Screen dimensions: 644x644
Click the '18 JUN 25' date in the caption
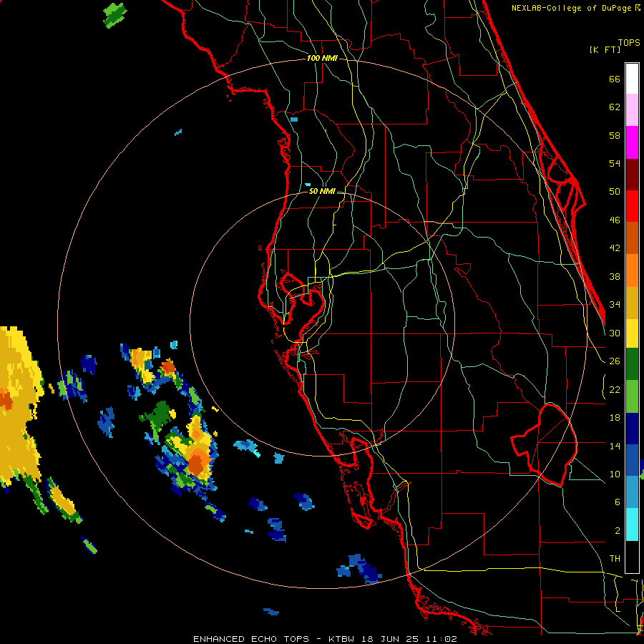point(391,639)
